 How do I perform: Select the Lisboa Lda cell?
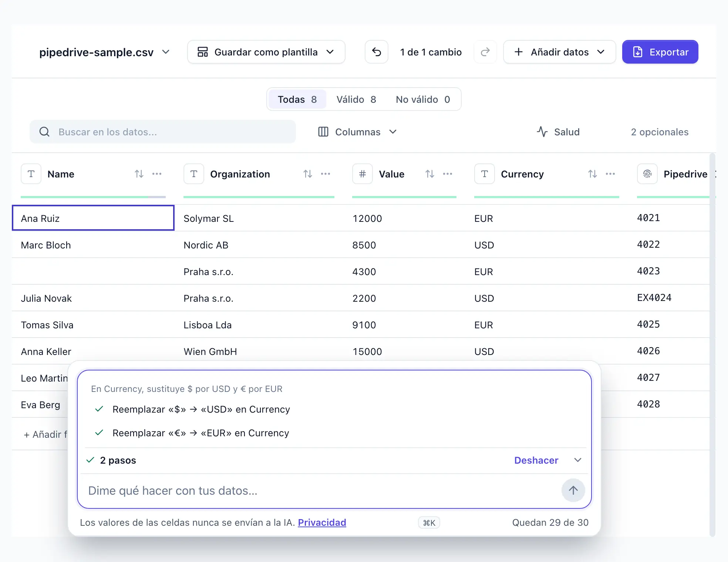tap(259, 325)
